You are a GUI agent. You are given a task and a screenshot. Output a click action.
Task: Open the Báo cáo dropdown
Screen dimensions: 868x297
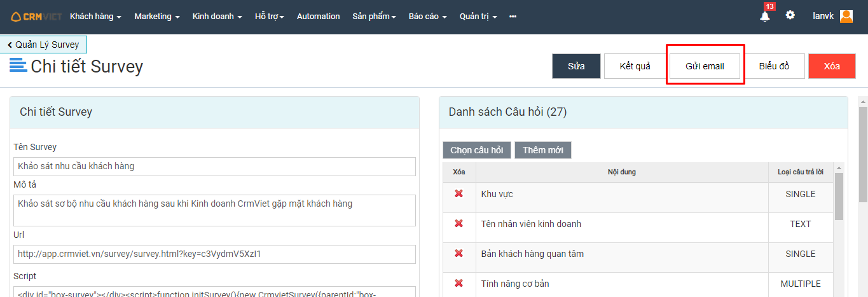[x=427, y=17]
